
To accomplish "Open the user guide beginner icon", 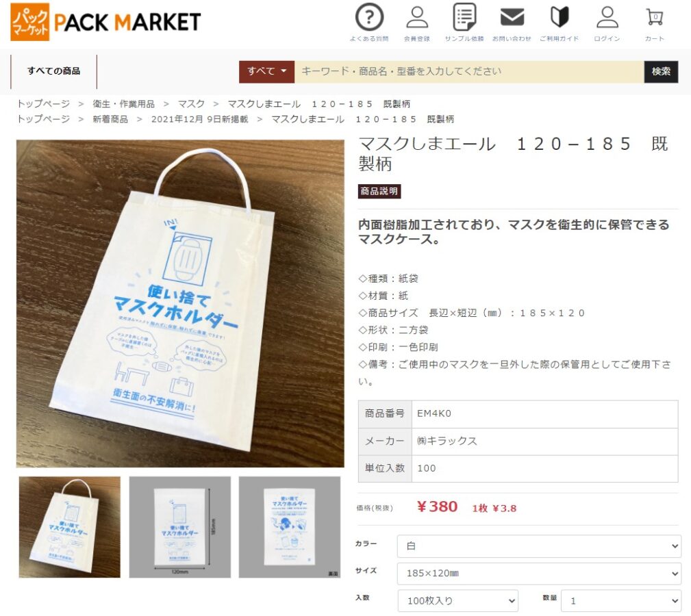I will pyautogui.click(x=560, y=17).
